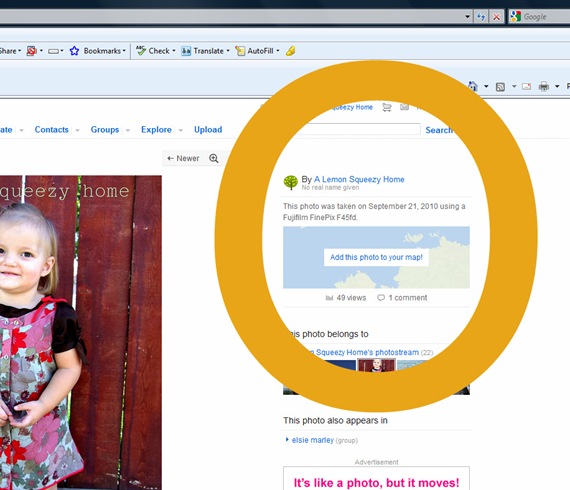Click the green tree buddy icon
The width and height of the screenshot is (570, 490).
click(290, 182)
